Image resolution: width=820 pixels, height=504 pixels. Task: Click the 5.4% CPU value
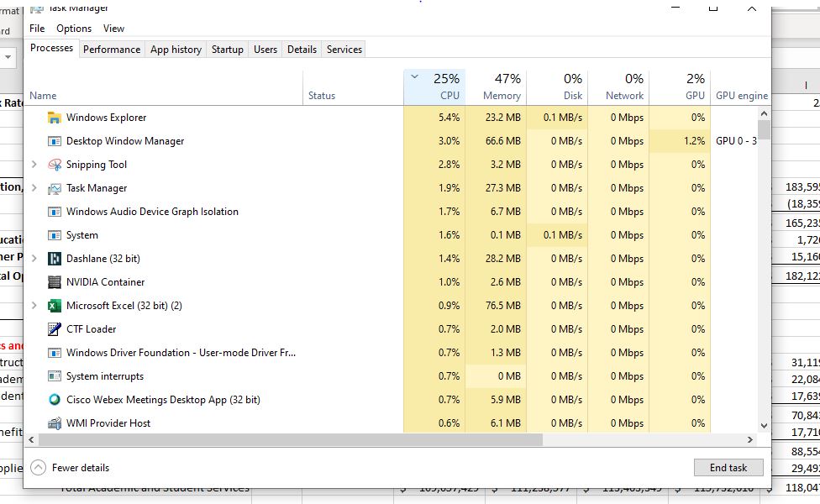click(x=449, y=118)
